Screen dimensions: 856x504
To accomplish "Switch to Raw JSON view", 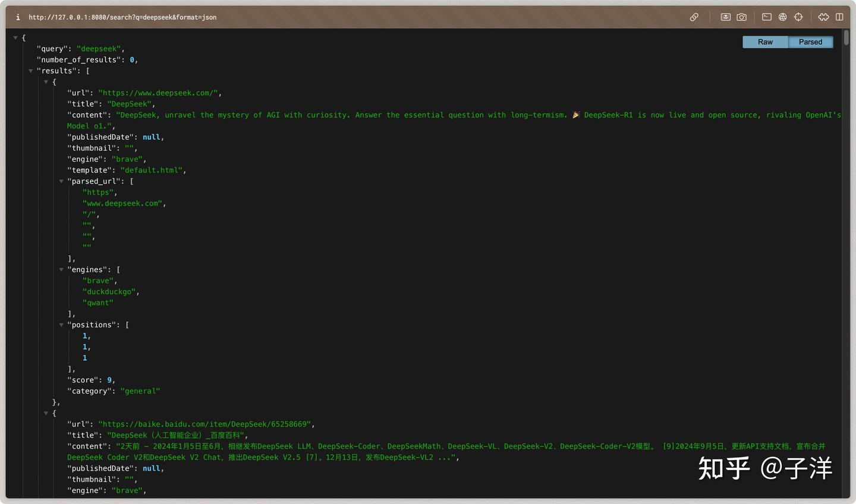I will click(x=765, y=42).
